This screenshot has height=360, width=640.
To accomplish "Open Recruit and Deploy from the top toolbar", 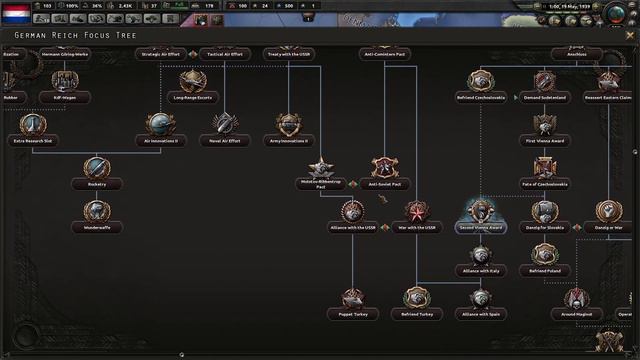I will click(152, 19).
